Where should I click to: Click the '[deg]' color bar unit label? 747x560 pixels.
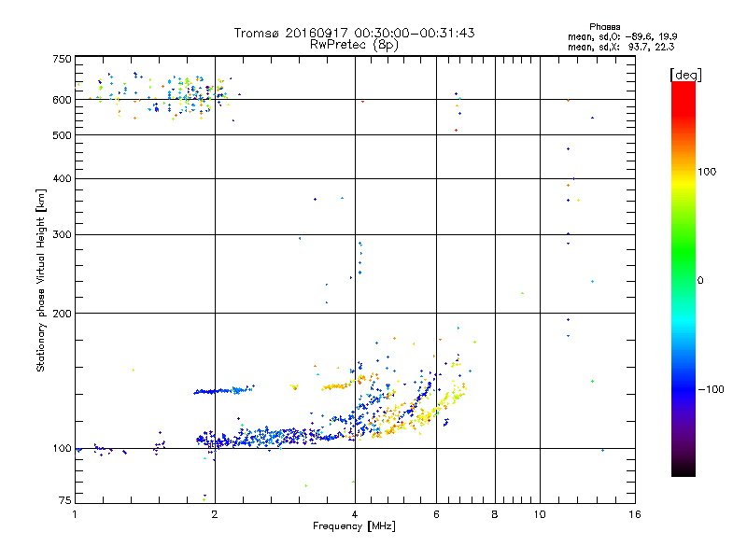point(685,75)
